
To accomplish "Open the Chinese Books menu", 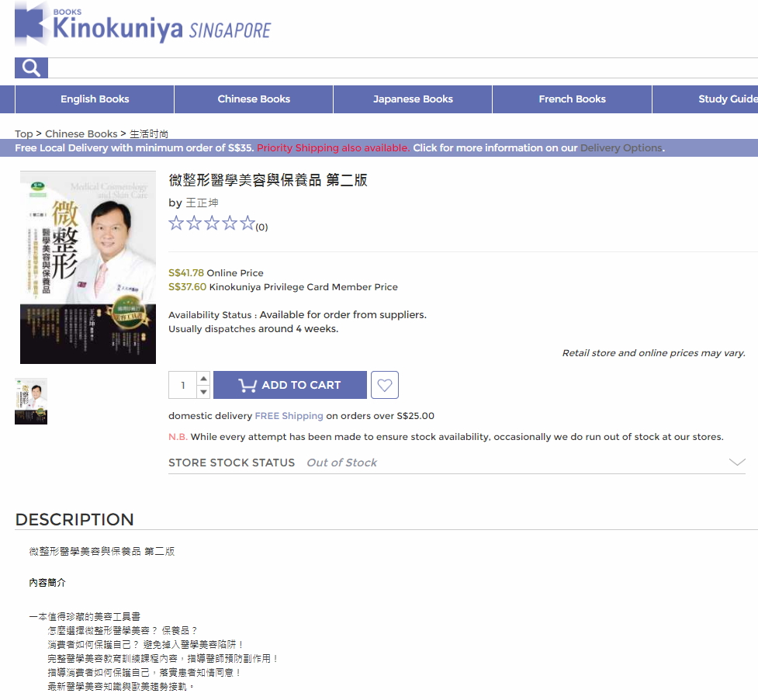I will (x=254, y=99).
